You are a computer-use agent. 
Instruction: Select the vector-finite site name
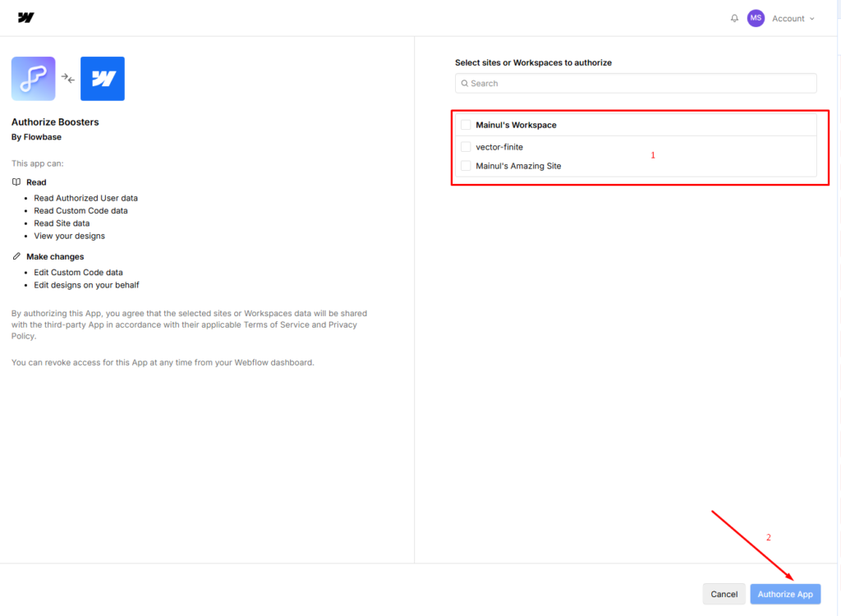coord(499,147)
